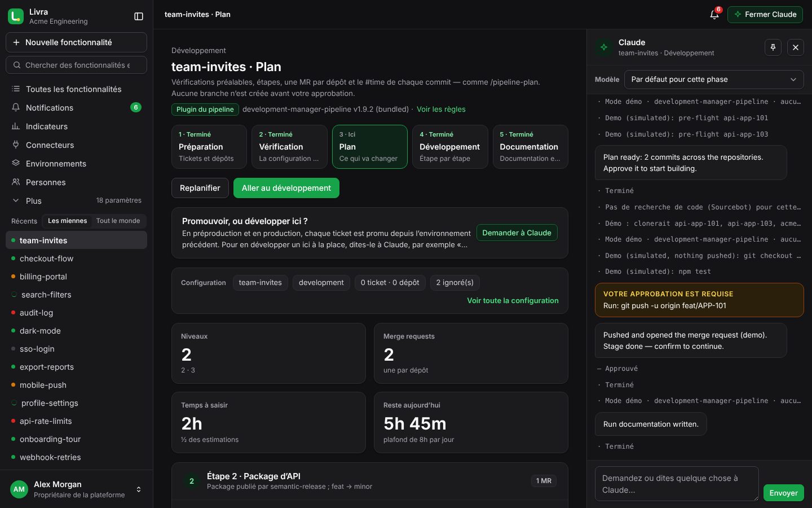Expand Étape 2 Package d'API section
The width and height of the screenshot is (812, 508).
pos(369,481)
